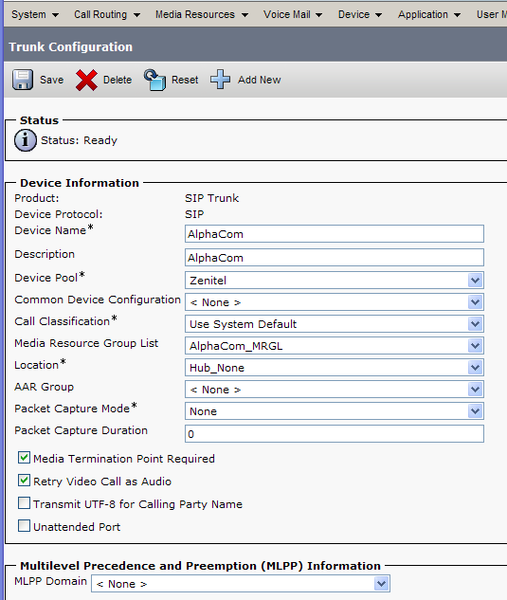This screenshot has height=600, width=507.
Task: Click the red X Delete icon
Action: [86, 80]
